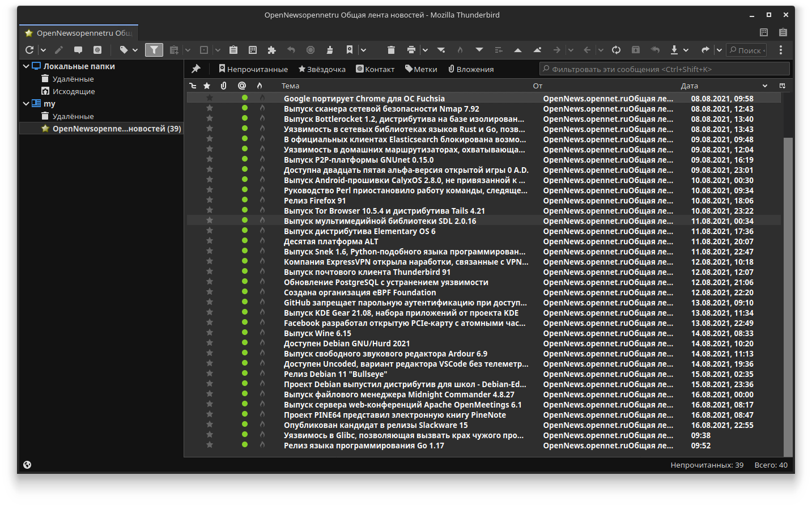This screenshot has width=812, height=509.
Task: Star the Релиз Firefox 91 message
Action: (210, 200)
